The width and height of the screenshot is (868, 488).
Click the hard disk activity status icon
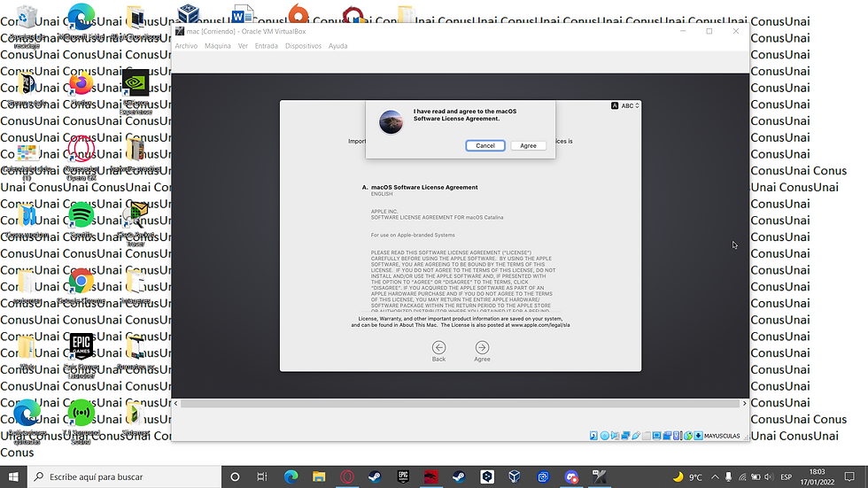pos(593,436)
